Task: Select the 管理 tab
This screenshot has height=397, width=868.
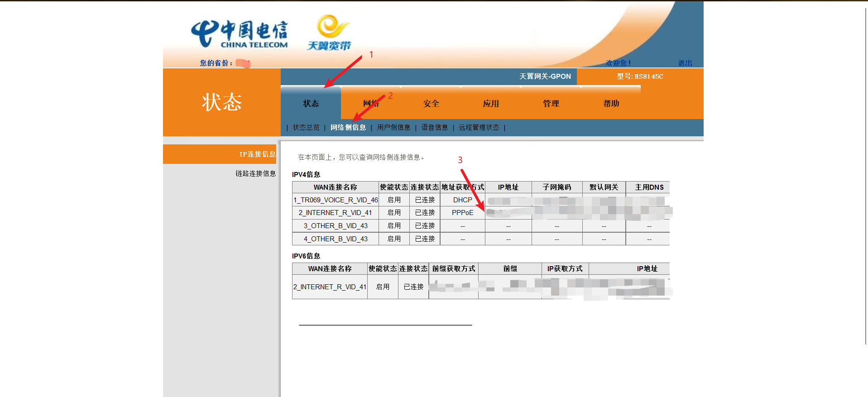Action: pos(551,104)
